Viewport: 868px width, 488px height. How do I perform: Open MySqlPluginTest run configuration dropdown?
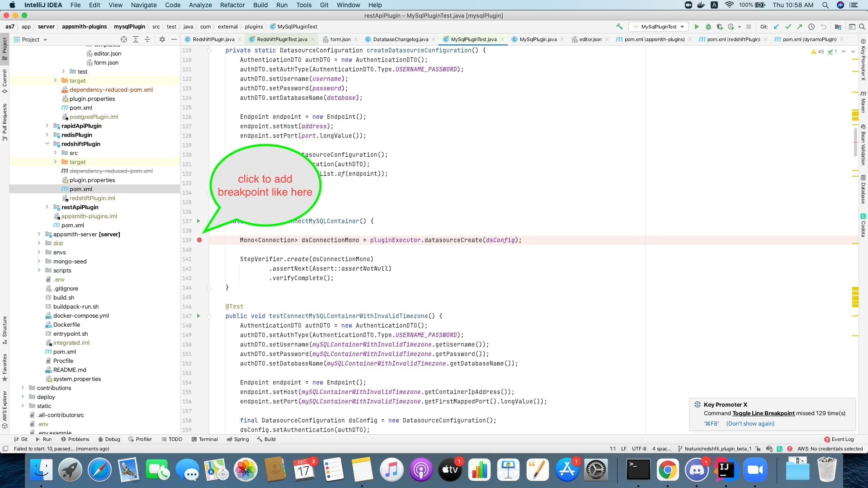(659, 27)
